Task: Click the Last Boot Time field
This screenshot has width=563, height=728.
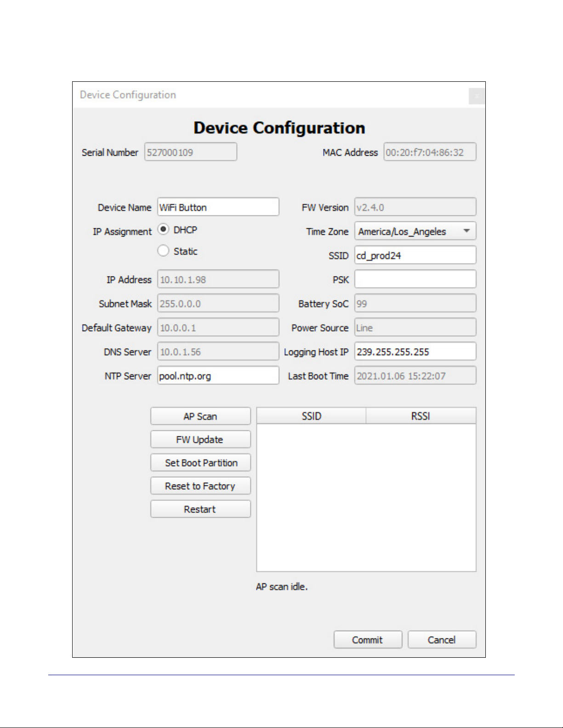Action: pos(415,376)
